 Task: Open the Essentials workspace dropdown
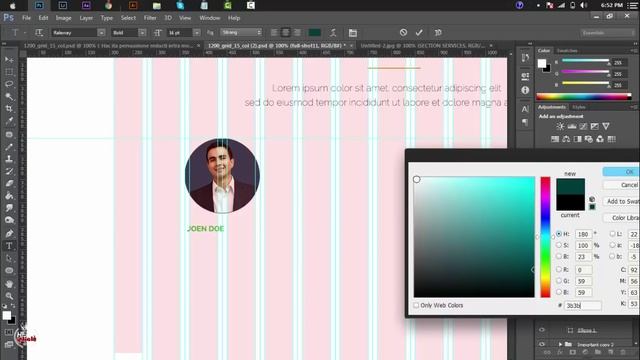(x=607, y=33)
